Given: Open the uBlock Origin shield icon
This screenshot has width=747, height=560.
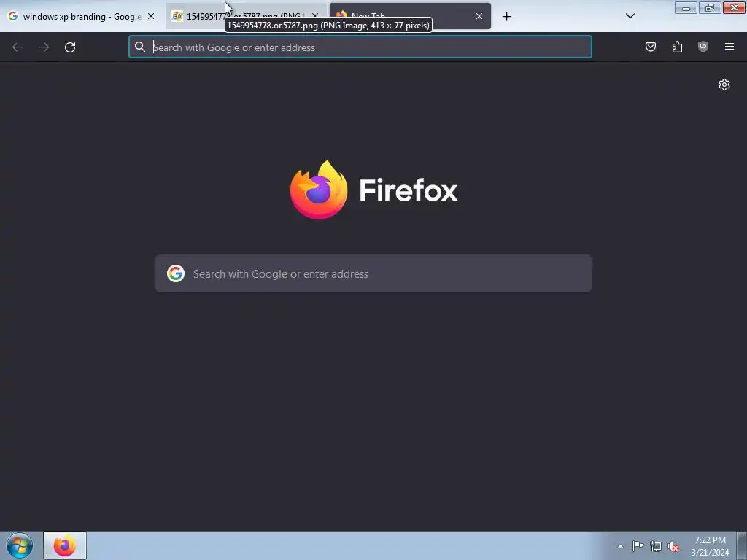Looking at the screenshot, I should (x=703, y=47).
